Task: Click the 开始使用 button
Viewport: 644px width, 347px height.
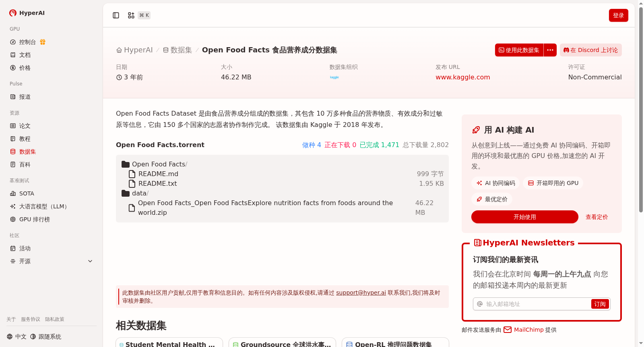Action: (x=524, y=217)
